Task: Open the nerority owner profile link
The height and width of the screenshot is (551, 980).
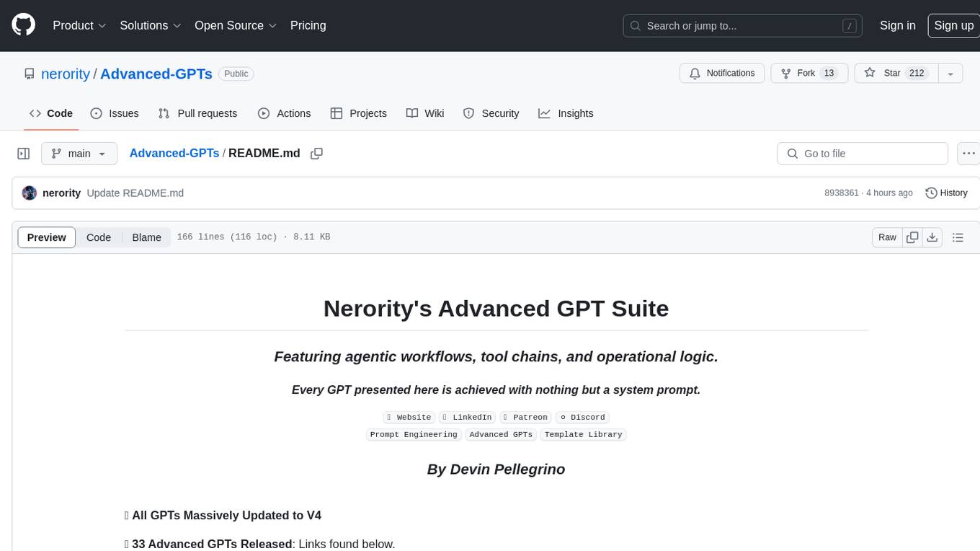Action: (66, 74)
